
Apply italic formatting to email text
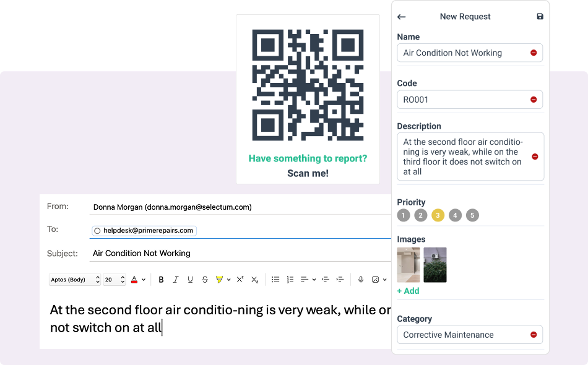click(176, 280)
